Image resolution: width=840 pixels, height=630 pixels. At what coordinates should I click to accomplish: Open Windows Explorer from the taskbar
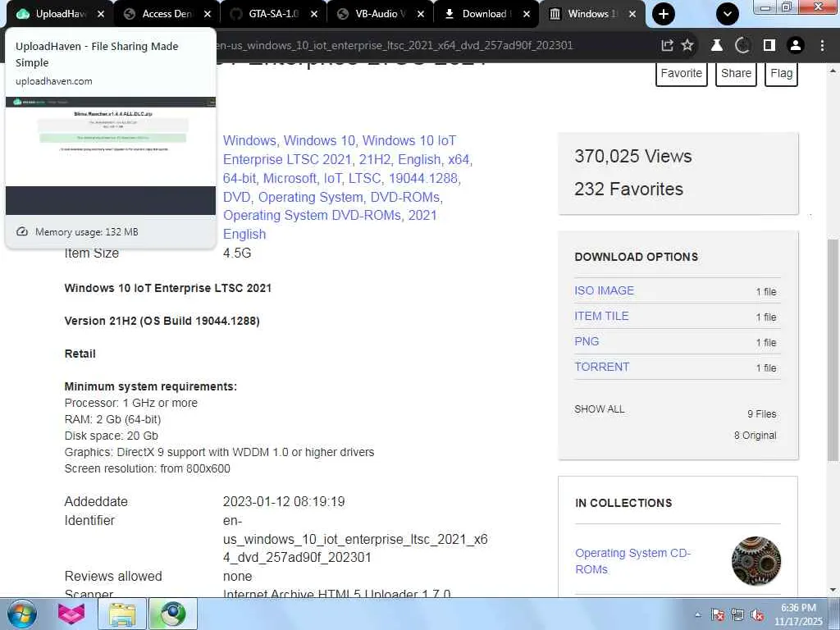click(x=122, y=614)
